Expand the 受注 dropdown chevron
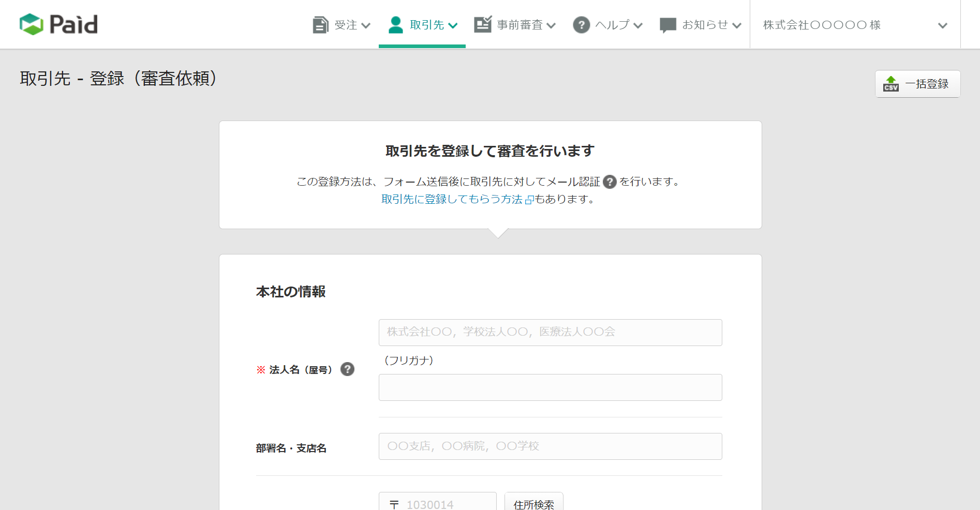 [x=366, y=25]
